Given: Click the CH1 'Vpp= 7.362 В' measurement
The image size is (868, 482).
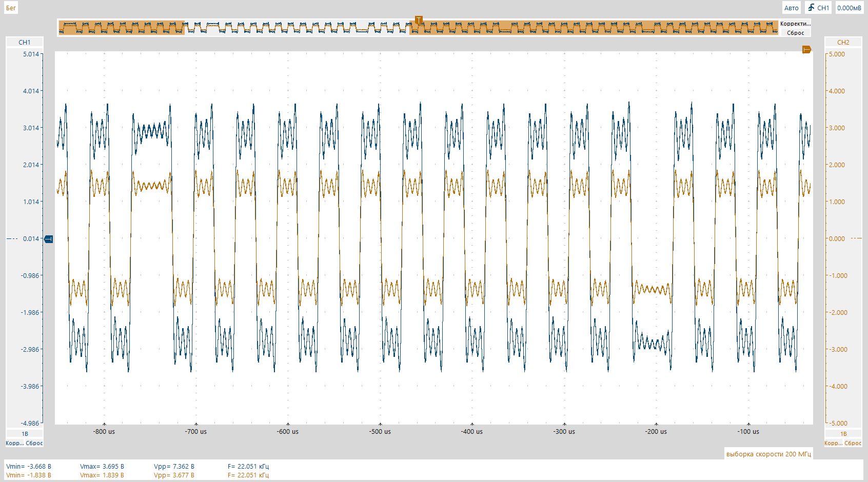Looking at the screenshot, I should click(174, 466).
